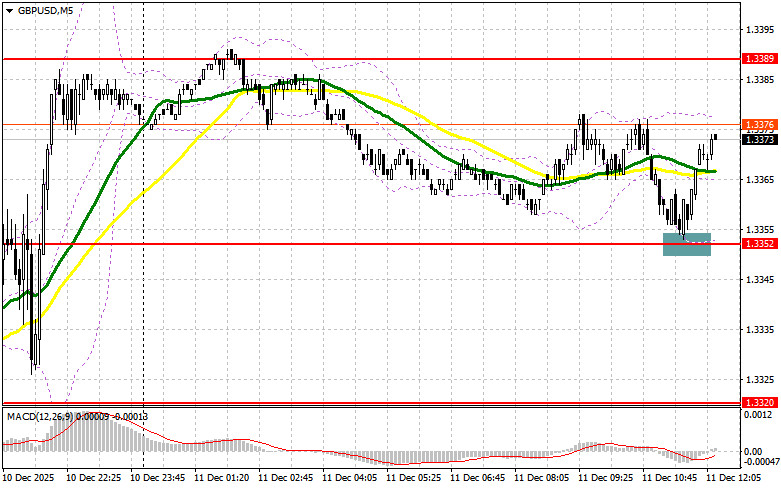Click the 1.3345 price axis value
Screen dimensions: 781x489
pos(760,279)
